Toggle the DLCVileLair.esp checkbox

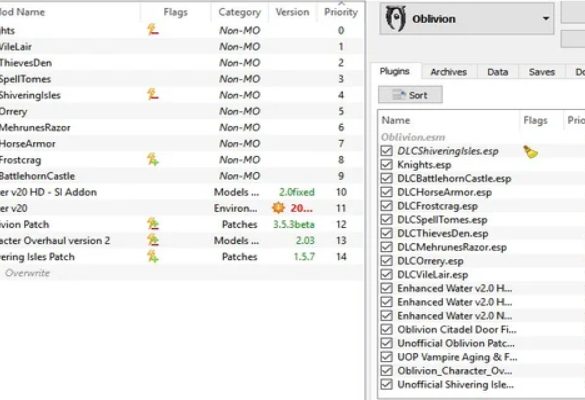(386, 275)
